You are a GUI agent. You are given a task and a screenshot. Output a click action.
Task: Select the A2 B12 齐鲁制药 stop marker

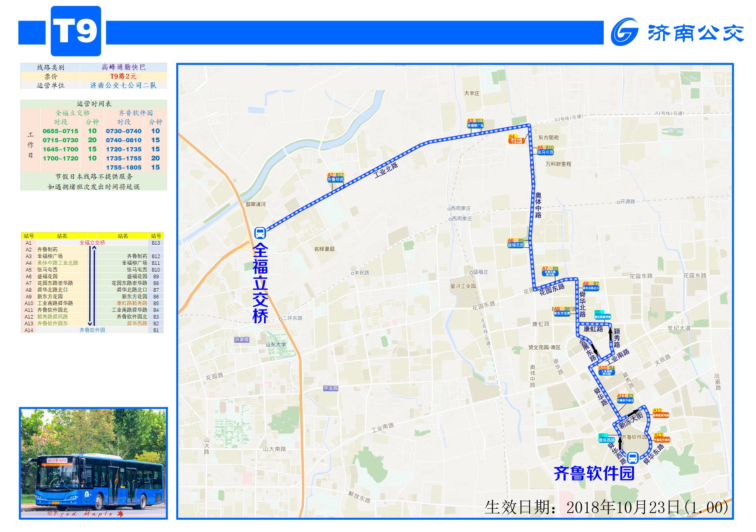(336, 177)
